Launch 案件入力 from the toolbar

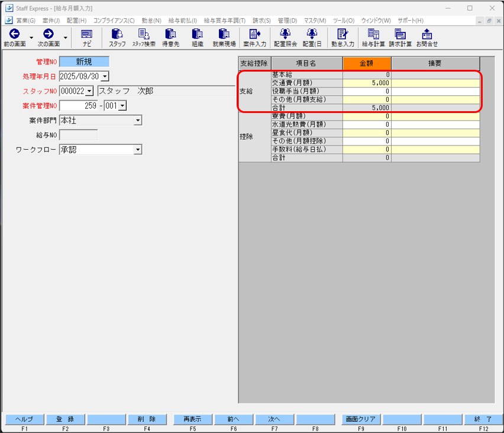254,37
